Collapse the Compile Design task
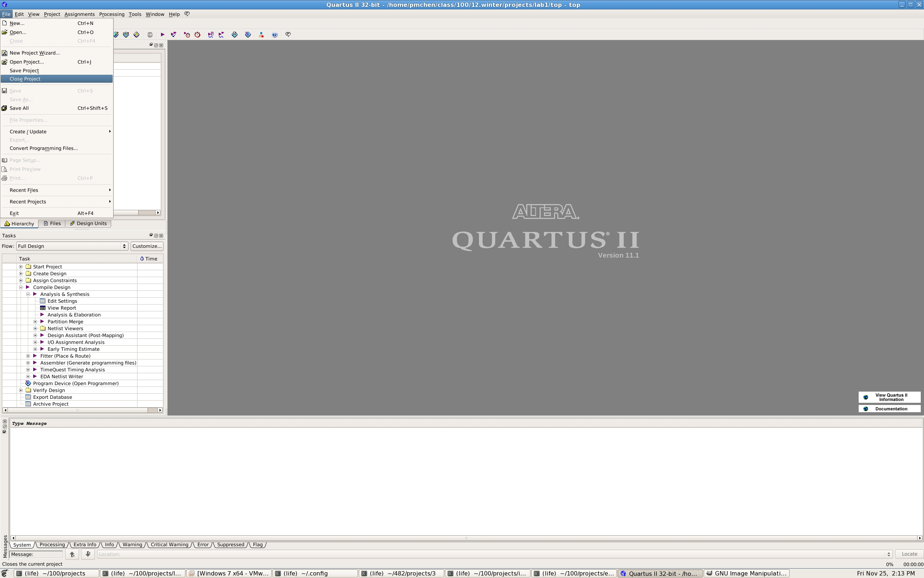Screen dimensions: 924x578 (21, 287)
